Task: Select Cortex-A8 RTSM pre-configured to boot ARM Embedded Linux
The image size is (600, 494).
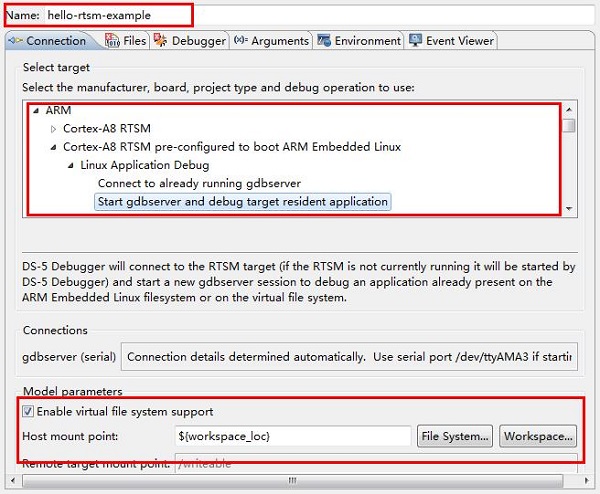Action: coord(232,147)
